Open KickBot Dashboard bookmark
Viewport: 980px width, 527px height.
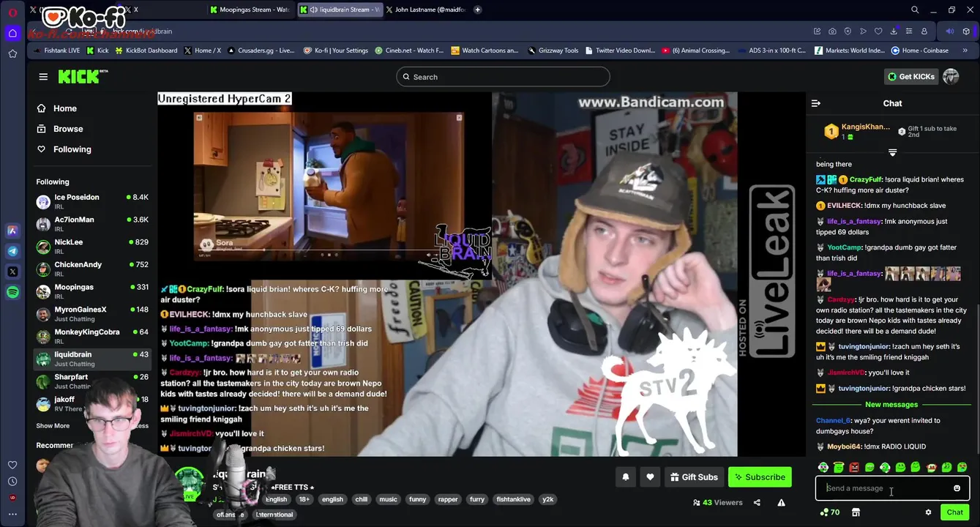pos(146,51)
